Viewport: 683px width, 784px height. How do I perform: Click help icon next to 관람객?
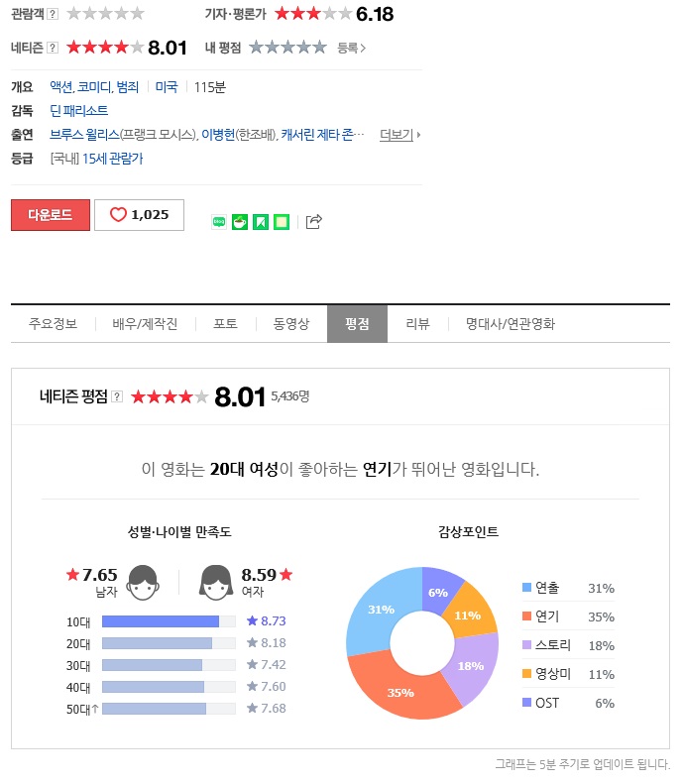pyautogui.click(x=53, y=14)
